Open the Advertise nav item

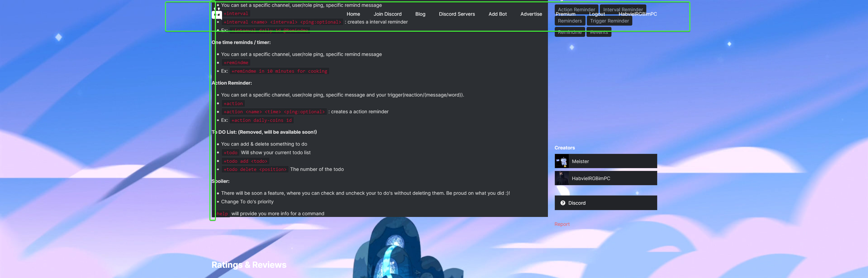tap(531, 14)
